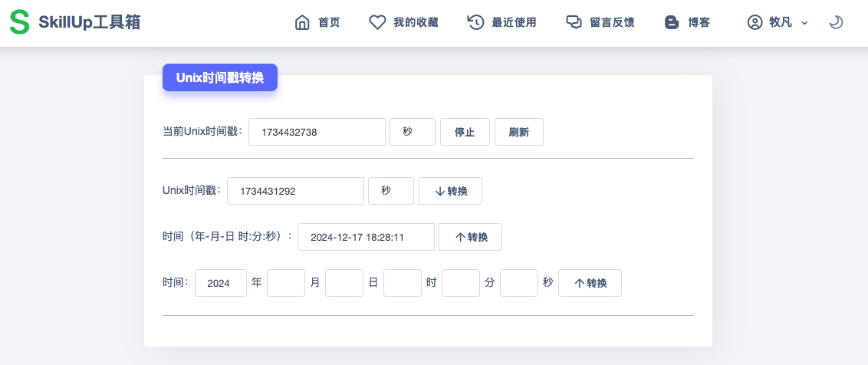Click the Unix时间戳转换 title badge

pos(220,77)
